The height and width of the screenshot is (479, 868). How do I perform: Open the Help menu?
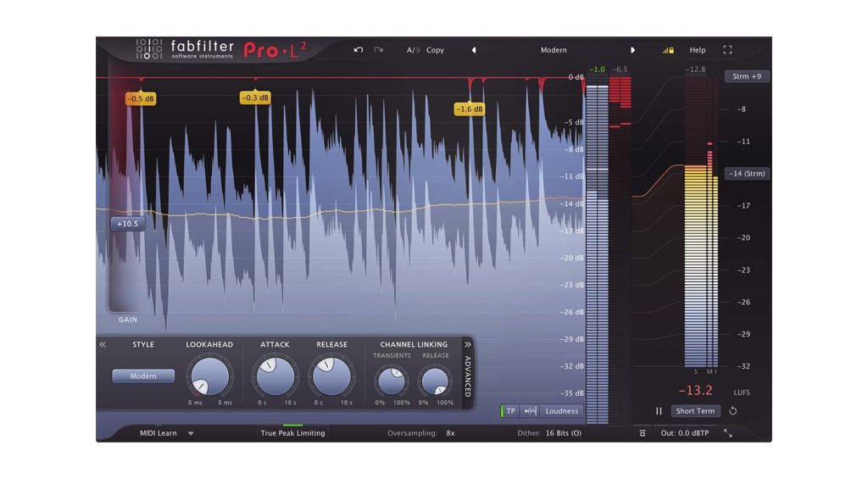pos(698,50)
